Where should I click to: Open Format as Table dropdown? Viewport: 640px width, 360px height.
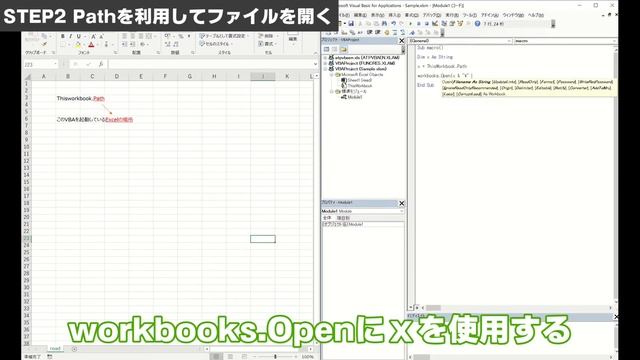point(224,36)
